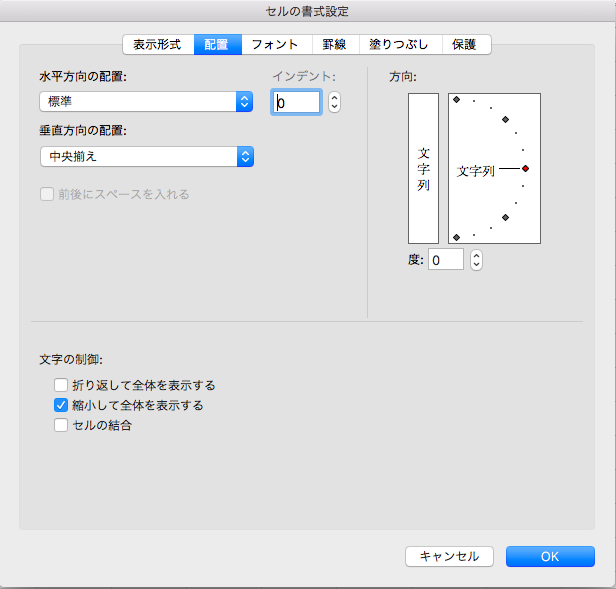
Task: Enable 折り返して全体を表示する checkbox
Action: tap(61, 385)
